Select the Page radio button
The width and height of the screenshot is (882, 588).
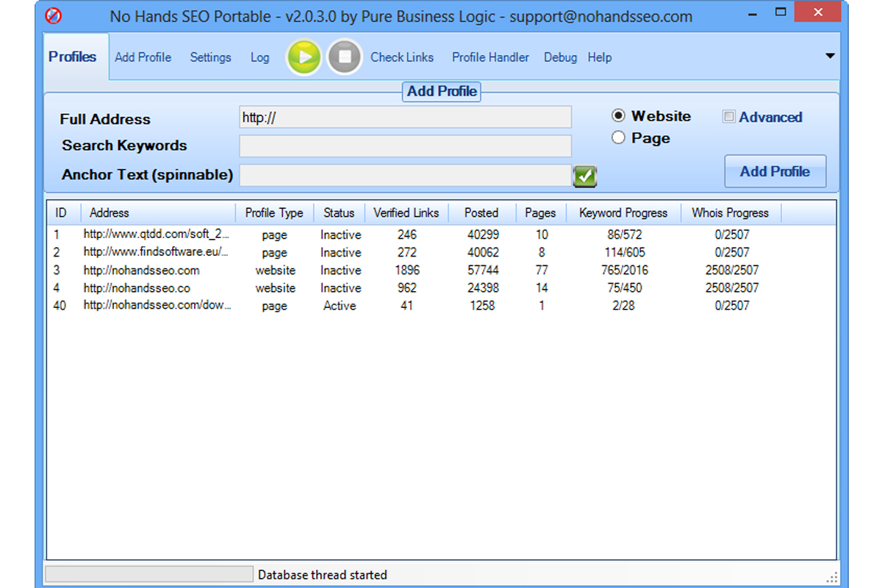[x=618, y=137]
